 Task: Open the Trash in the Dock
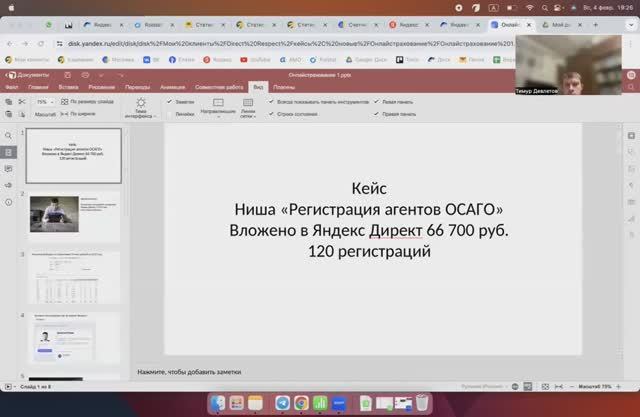coord(422,403)
